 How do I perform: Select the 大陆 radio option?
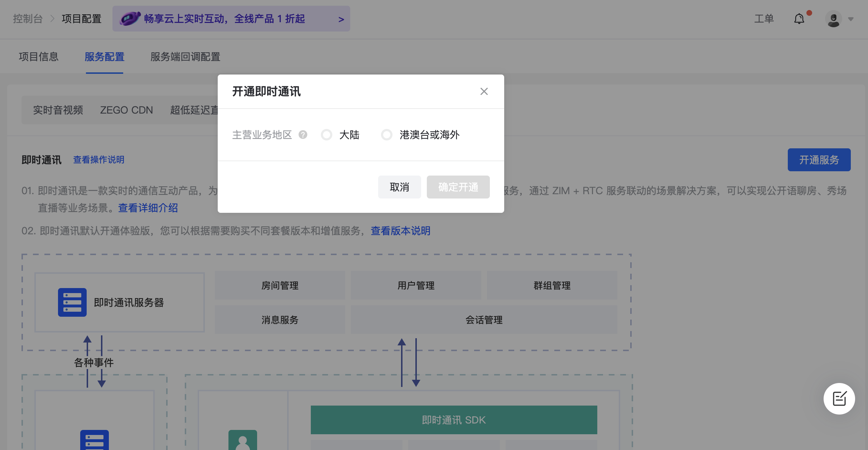[327, 135]
